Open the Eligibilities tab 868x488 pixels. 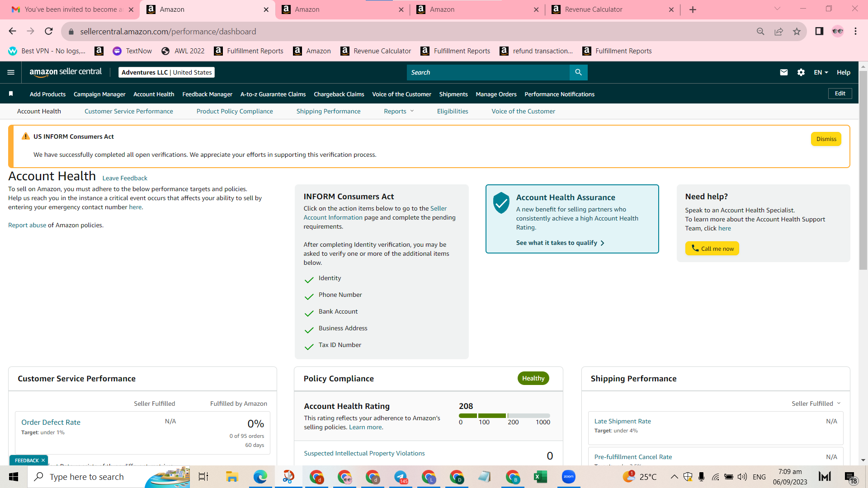453,111
